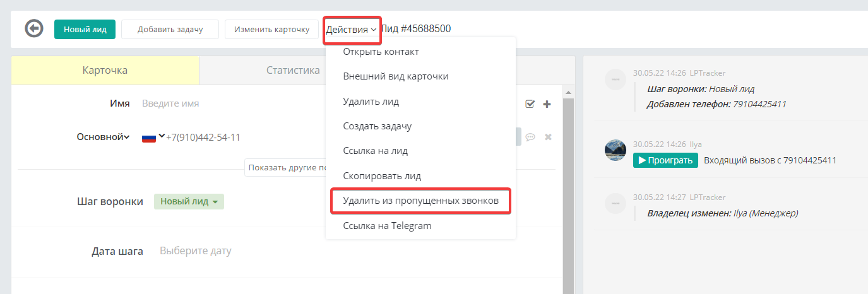Click the gray circle icon of the LPTracker 14:27 entry
The image size is (868, 294).
coord(615,203)
